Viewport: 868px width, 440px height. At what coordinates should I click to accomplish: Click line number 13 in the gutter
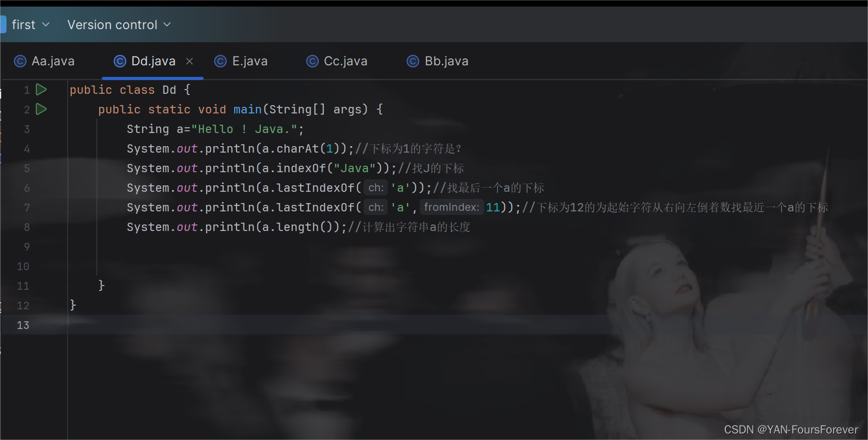[23, 325]
